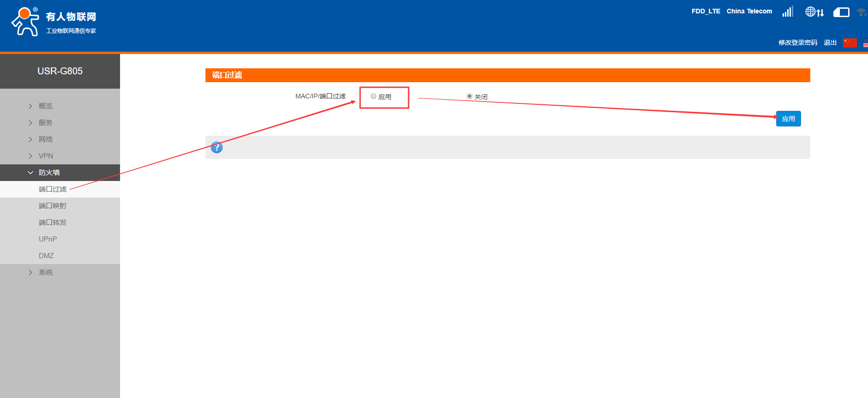Screen dimensions: 868x398
Task: Click the WiFi status icon
Action: click(x=862, y=12)
